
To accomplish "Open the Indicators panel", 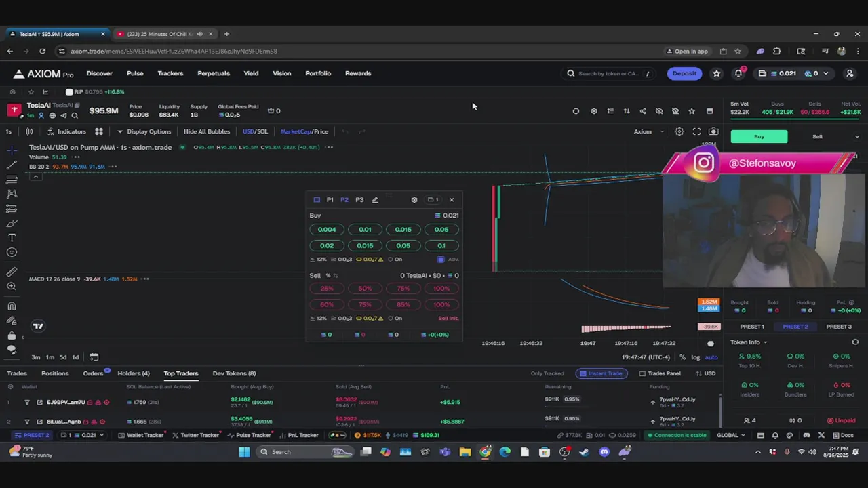I will click(66, 131).
